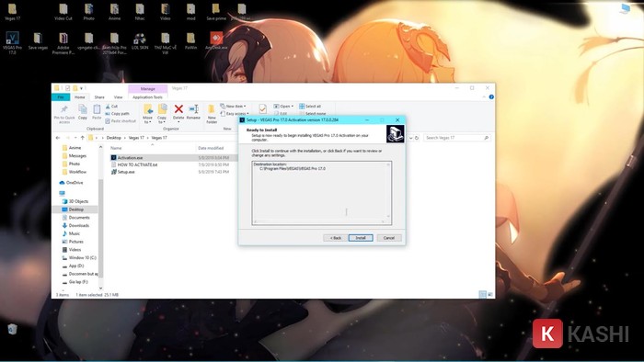Collapse the Explorer ribbon with the chevron
The image size is (644, 362).
point(484,97)
